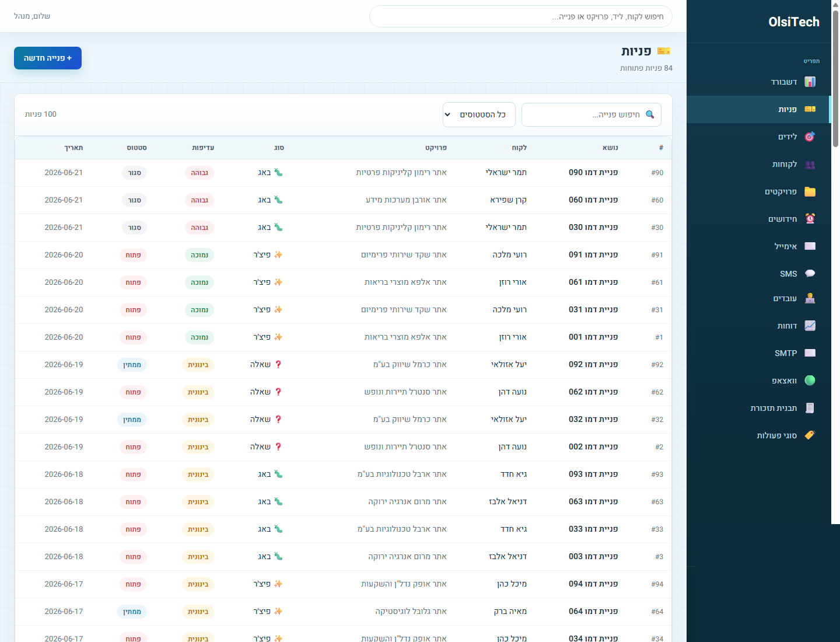
Task: Open ticket פניית דמו 061
Action: pyautogui.click(x=593, y=282)
